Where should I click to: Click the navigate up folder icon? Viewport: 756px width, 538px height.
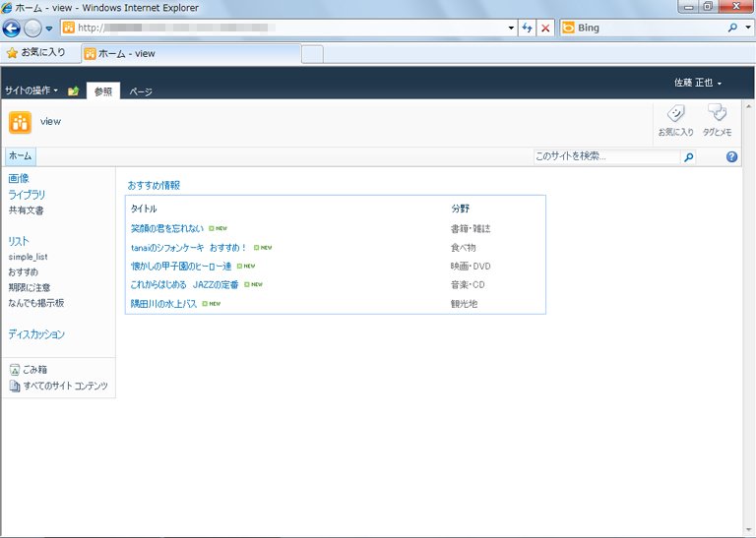(73, 91)
